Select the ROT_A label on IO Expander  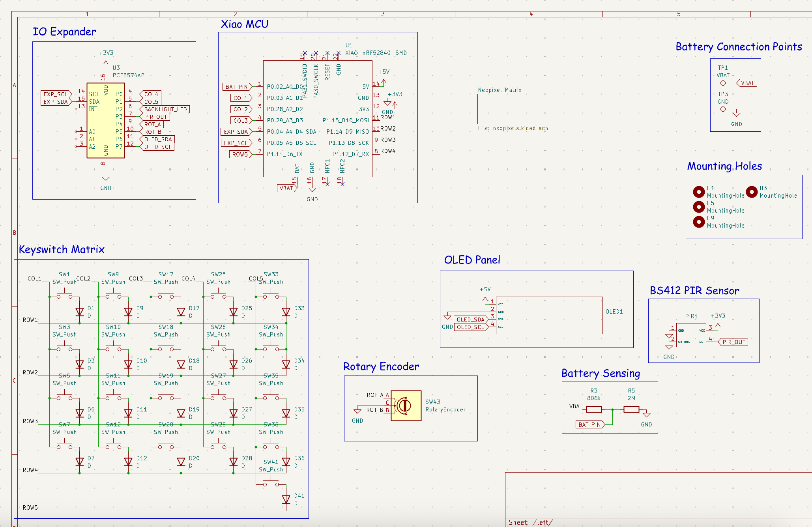point(152,124)
